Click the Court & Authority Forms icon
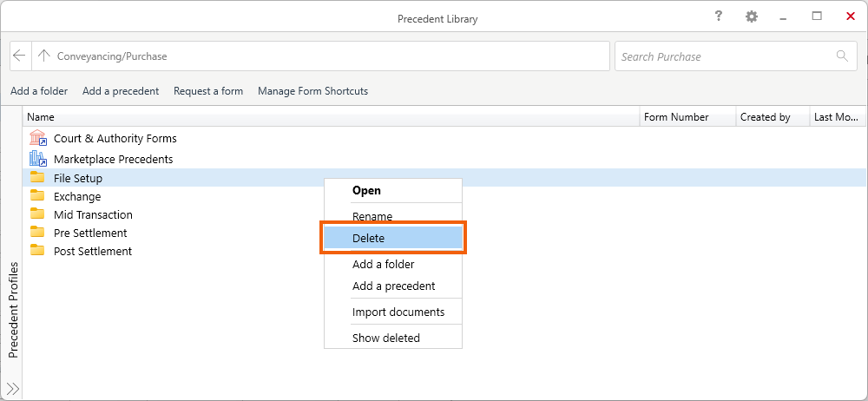The image size is (868, 401). [37, 138]
